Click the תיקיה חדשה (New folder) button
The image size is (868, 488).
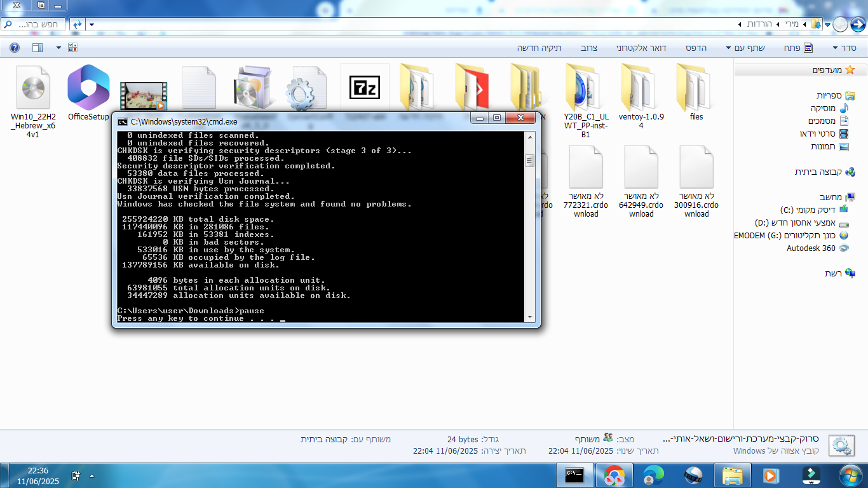539,48
